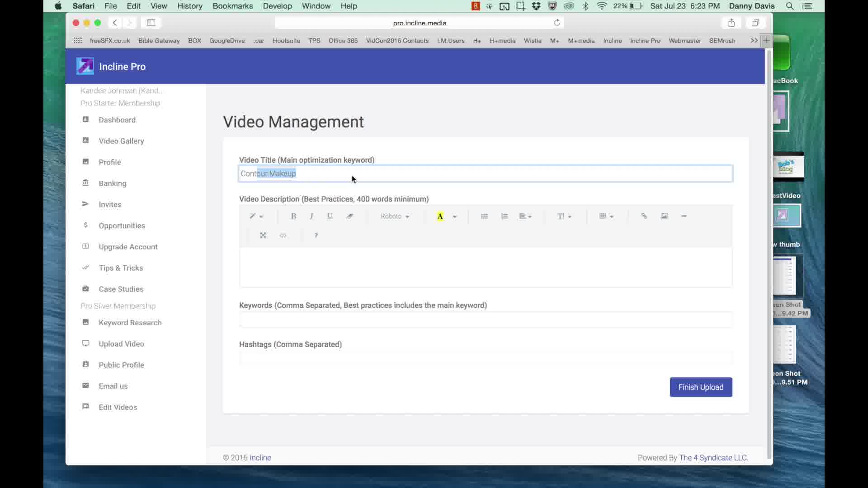Viewport: 868px width, 488px height.
Task: Open the Bible Gateway bookmark
Action: point(159,41)
